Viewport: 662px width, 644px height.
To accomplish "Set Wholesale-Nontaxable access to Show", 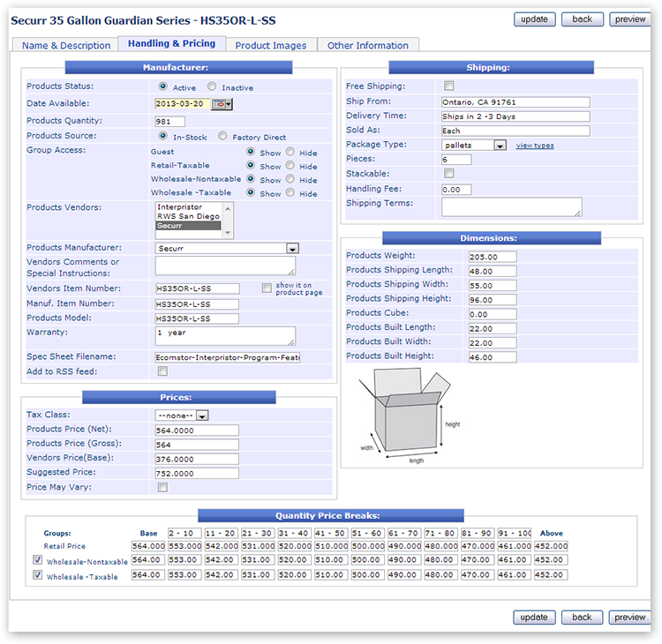I will [251, 178].
